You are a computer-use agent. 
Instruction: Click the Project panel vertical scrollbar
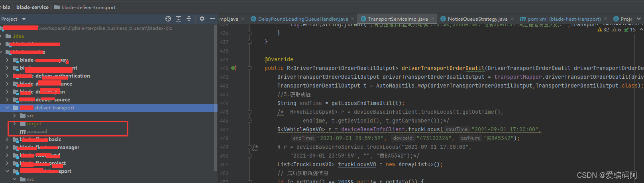[216, 97]
